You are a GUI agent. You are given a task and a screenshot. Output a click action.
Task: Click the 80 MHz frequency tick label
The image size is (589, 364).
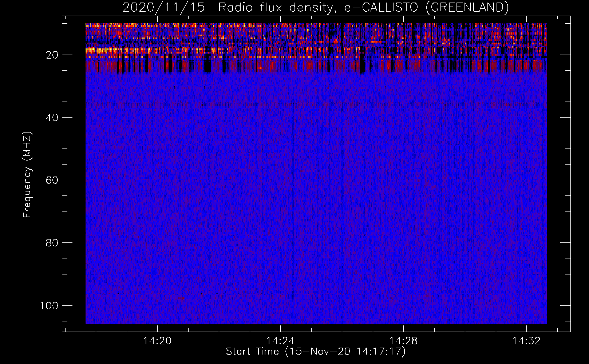point(52,243)
